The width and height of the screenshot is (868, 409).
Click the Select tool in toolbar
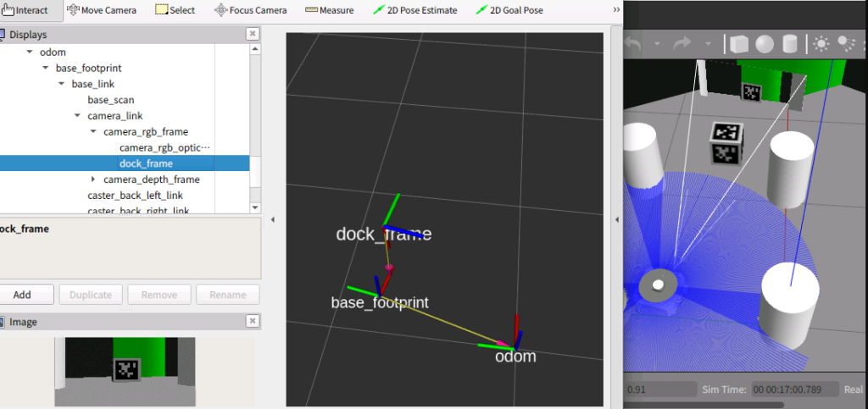[x=175, y=10]
